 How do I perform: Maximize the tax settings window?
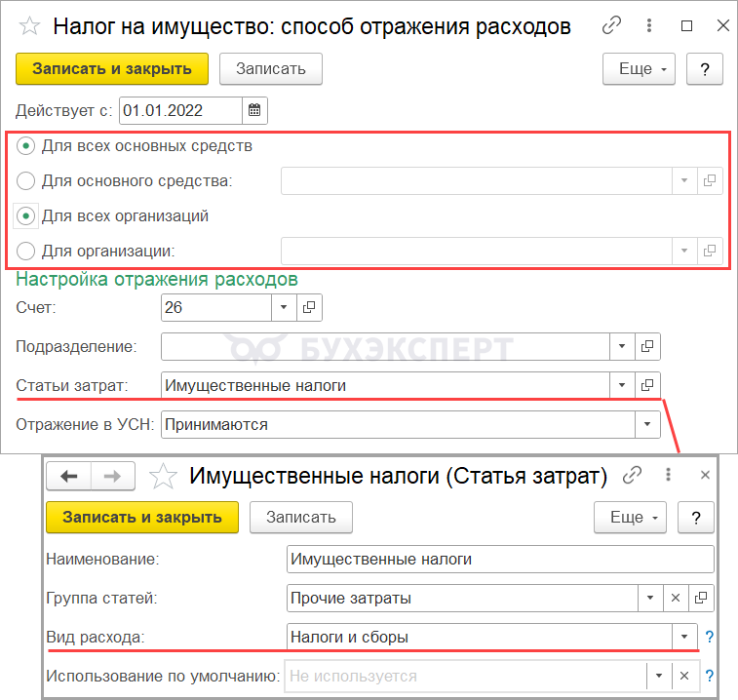(x=686, y=26)
